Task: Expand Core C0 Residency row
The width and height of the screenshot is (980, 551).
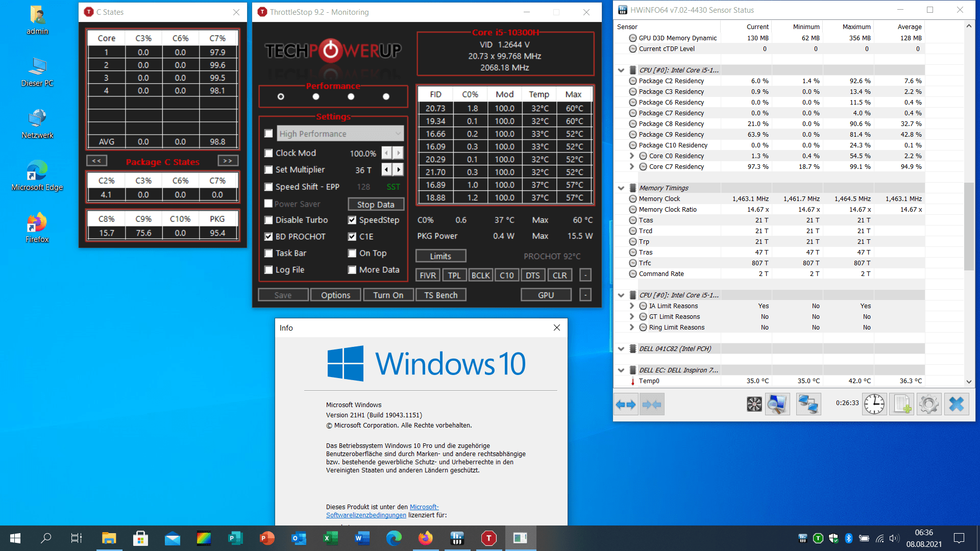Action: tap(631, 156)
